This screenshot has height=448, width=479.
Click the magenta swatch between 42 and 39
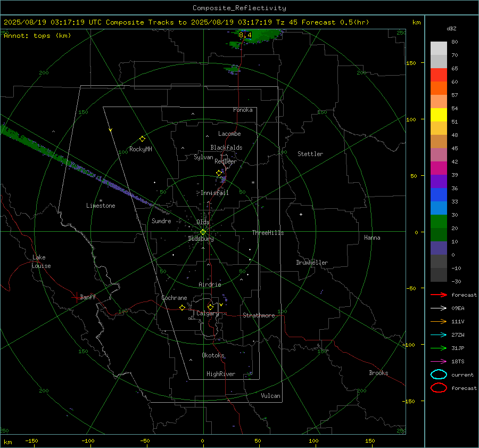click(439, 168)
